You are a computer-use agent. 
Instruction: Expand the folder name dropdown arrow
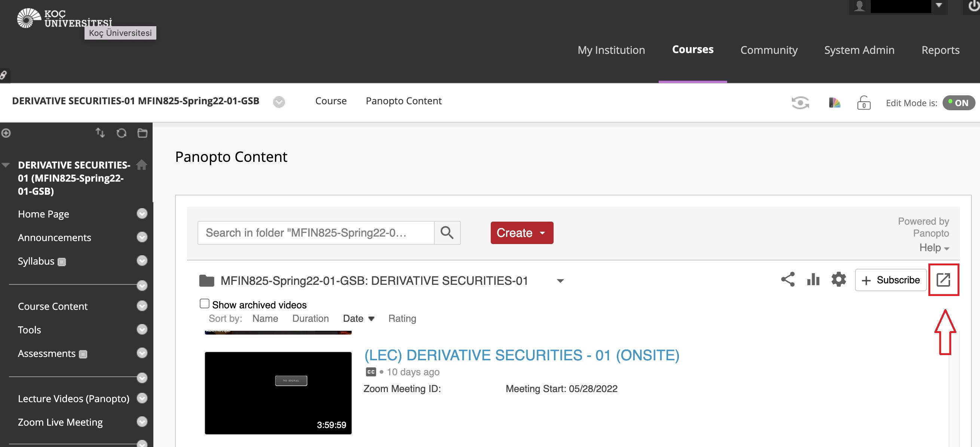(560, 281)
